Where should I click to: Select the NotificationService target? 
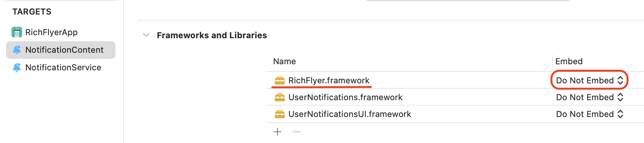pyautogui.click(x=61, y=67)
